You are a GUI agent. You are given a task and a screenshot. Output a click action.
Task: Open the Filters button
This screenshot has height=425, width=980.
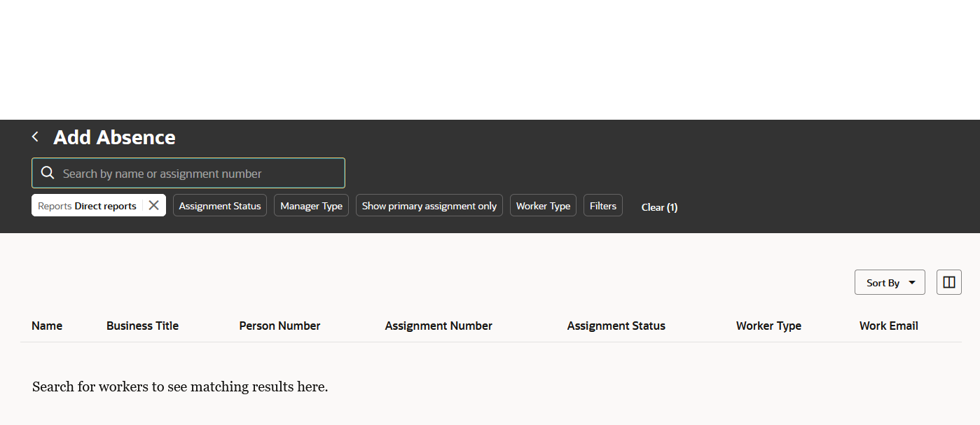click(x=603, y=205)
